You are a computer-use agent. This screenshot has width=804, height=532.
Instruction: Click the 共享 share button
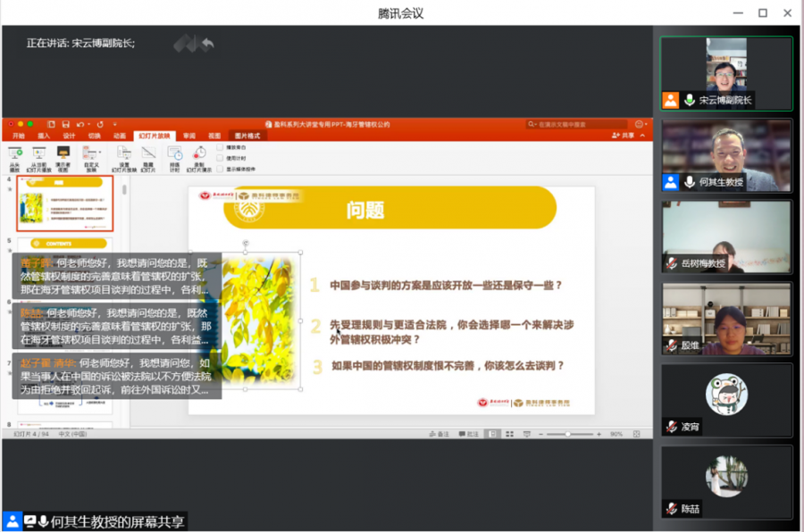click(624, 136)
